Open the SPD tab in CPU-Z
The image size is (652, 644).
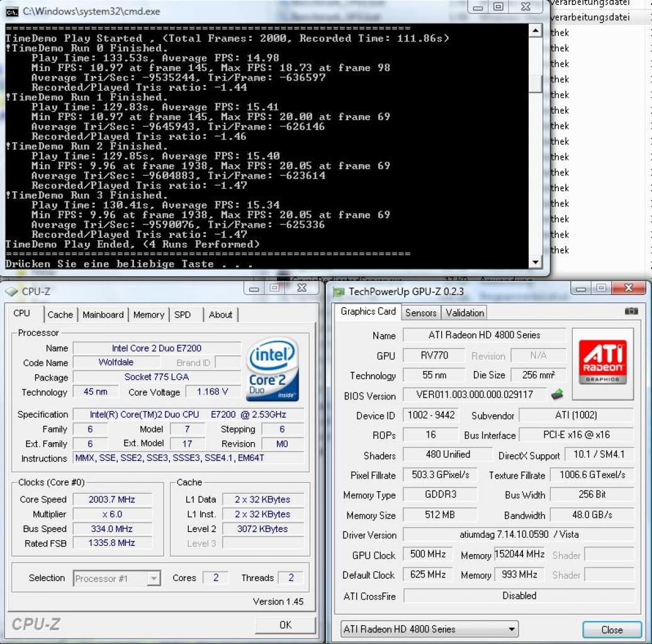click(x=183, y=315)
